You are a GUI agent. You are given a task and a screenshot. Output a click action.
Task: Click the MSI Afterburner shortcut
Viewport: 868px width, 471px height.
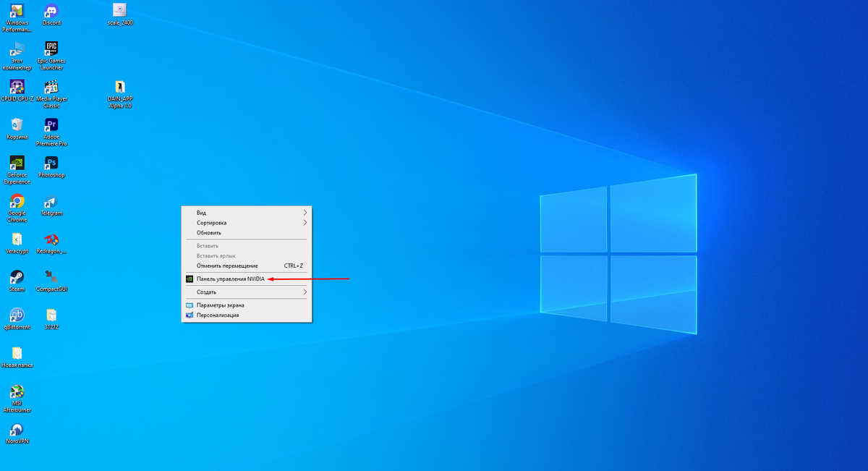pos(17,399)
